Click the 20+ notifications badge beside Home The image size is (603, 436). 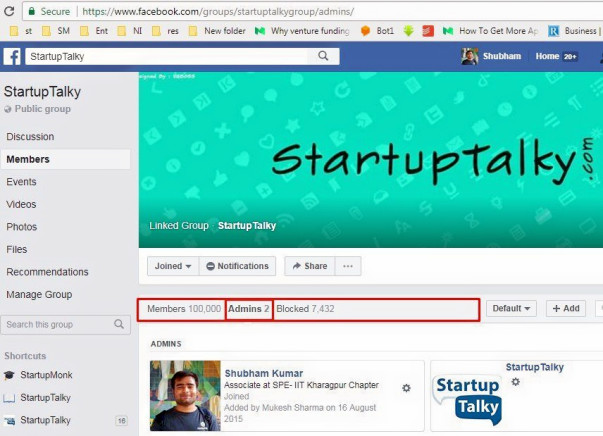click(x=570, y=57)
